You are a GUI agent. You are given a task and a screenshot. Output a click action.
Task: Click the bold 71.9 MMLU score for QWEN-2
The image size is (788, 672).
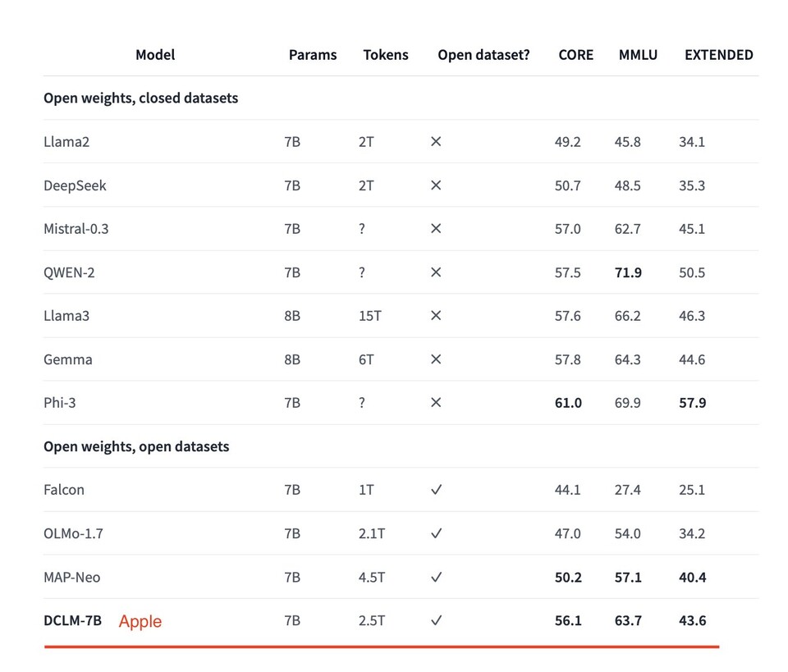point(628,272)
